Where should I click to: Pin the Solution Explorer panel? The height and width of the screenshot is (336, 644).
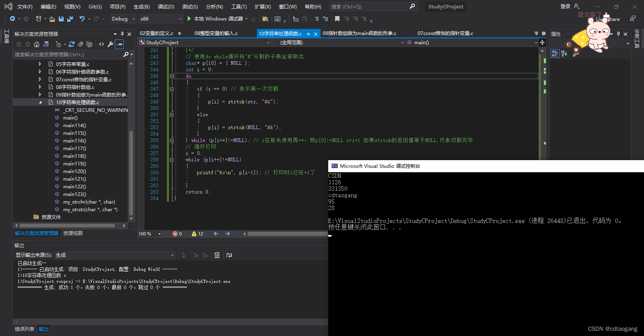(122, 34)
